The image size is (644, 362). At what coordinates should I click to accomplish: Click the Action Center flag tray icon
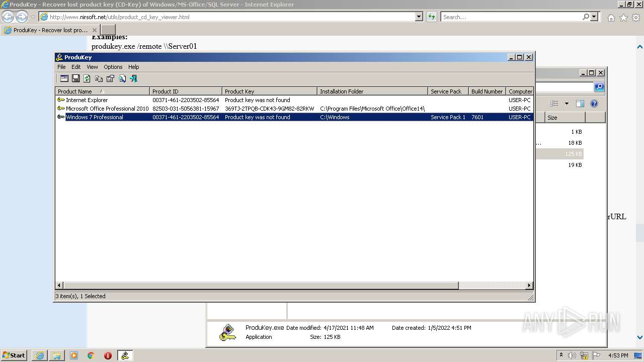click(x=596, y=355)
